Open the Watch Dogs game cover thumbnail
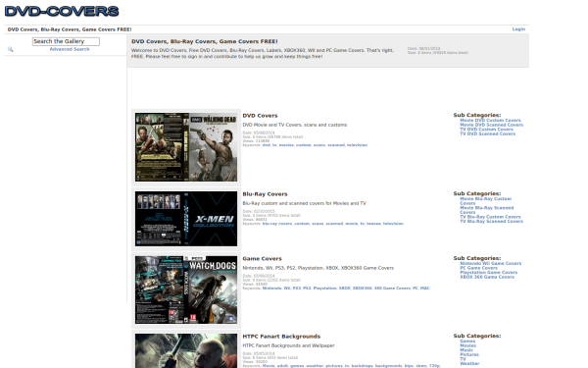Viewport: 588px width, 368px height. click(186, 289)
